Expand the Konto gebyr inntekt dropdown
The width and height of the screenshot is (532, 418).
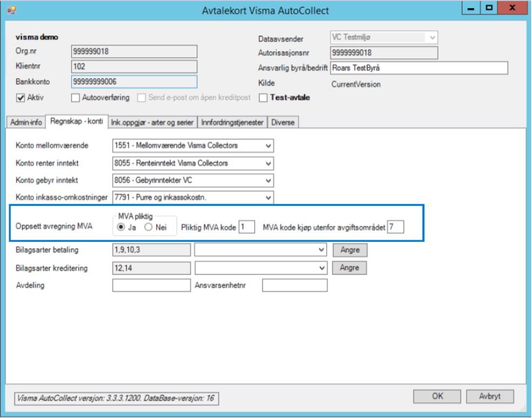click(193, 180)
